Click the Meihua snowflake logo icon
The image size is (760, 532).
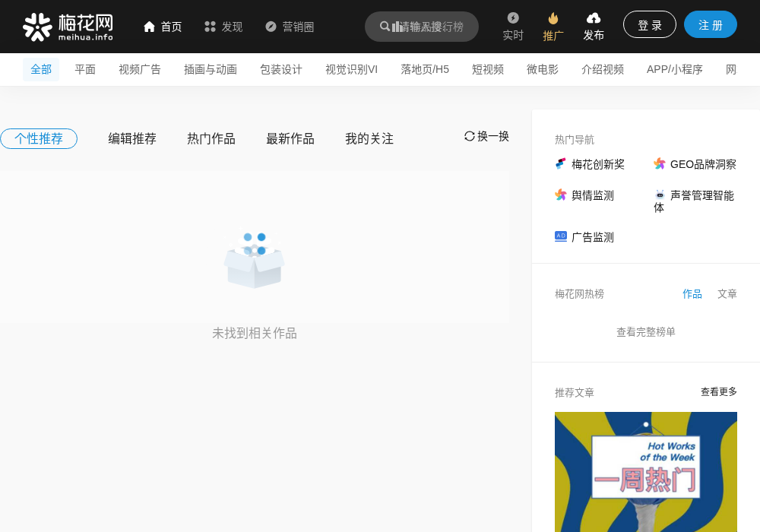(37, 27)
